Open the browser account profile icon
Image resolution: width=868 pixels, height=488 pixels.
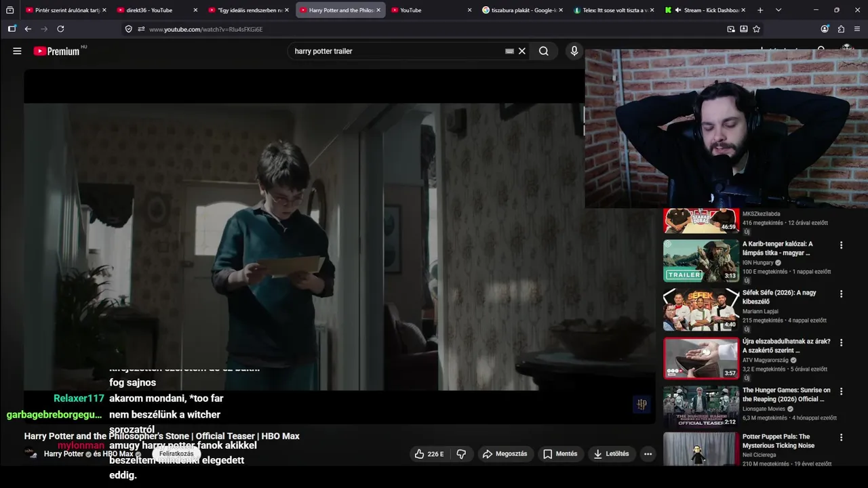coord(825,29)
